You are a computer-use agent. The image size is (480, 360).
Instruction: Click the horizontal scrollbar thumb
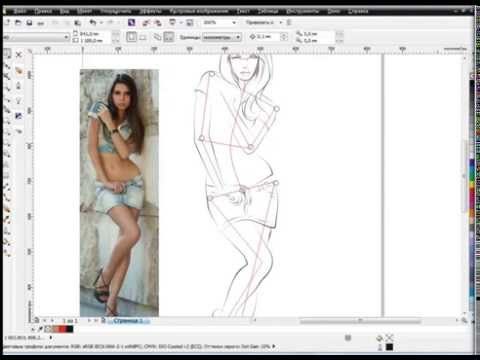tap(360, 321)
